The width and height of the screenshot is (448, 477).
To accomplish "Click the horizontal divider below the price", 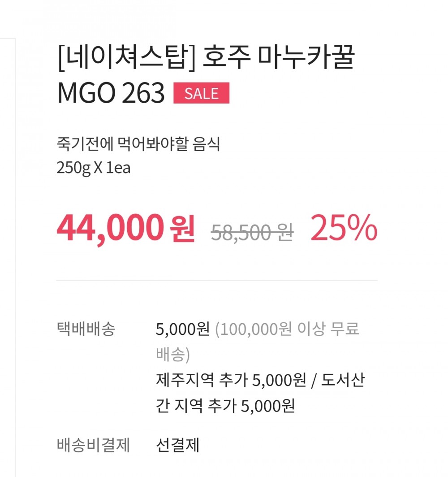I will click(x=217, y=281).
